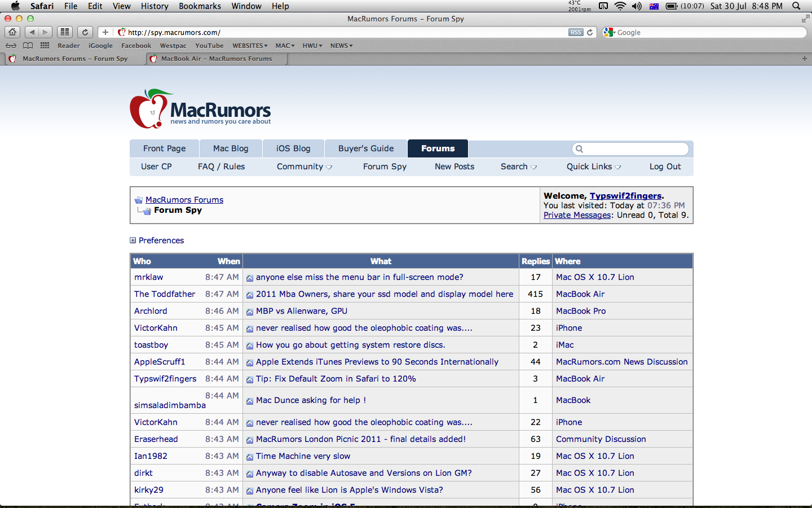This screenshot has width=812, height=508.
Task: Open Spotlight search magnifier in menu bar
Action: point(796,6)
